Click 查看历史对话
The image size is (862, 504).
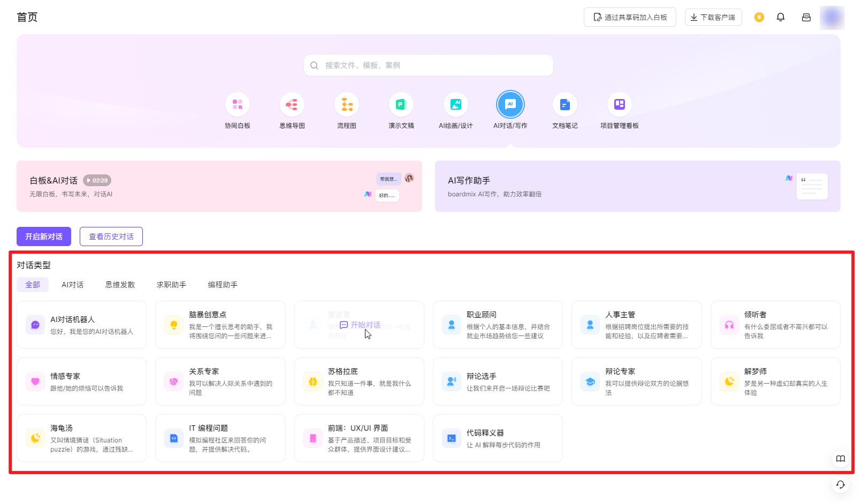pos(111,236)
